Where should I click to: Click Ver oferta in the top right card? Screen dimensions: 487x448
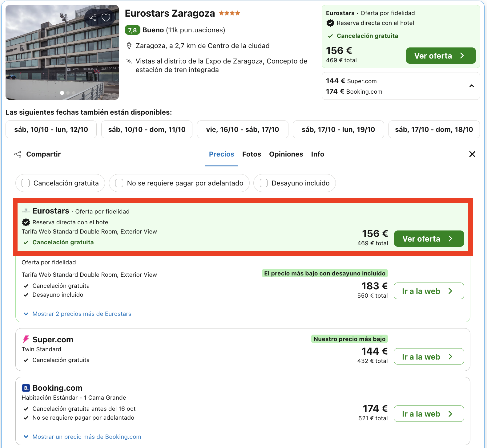tap(441, 56)
